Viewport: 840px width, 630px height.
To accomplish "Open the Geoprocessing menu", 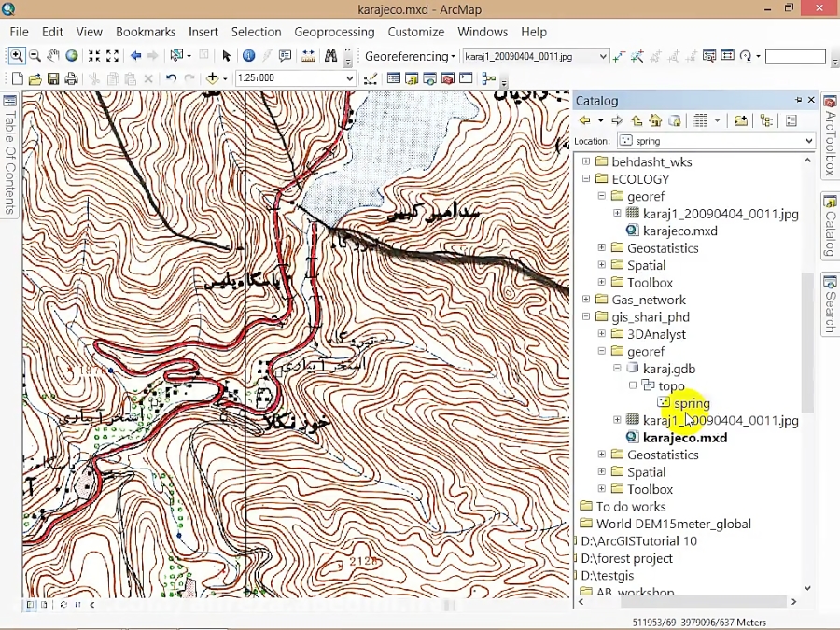I will [x=334, y=32].
